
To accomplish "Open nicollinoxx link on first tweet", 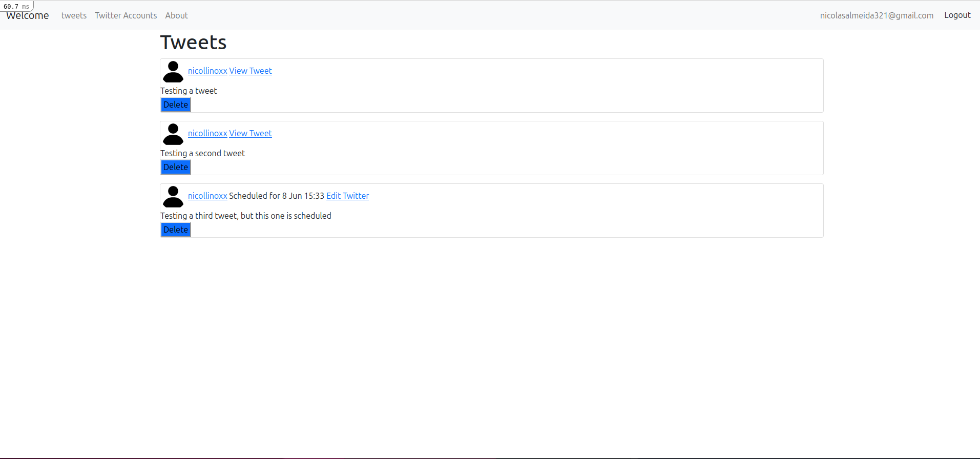I will click(207, 71).
